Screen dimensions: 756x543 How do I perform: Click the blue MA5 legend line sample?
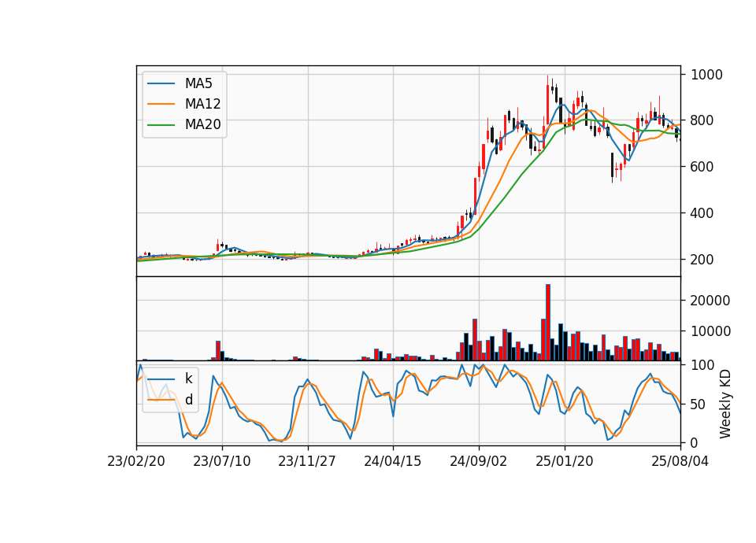click(161, 83)
